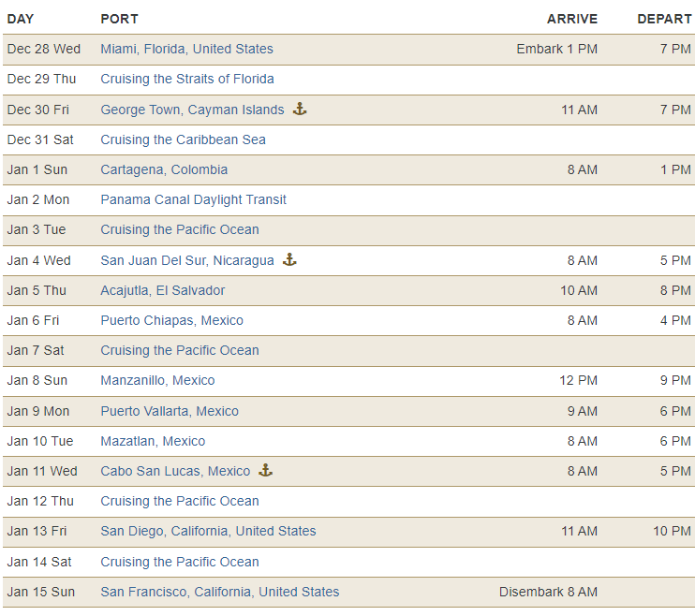Click the anchor icon beside George Town
The image size is (695, 616).
click(x=300, y=109)
